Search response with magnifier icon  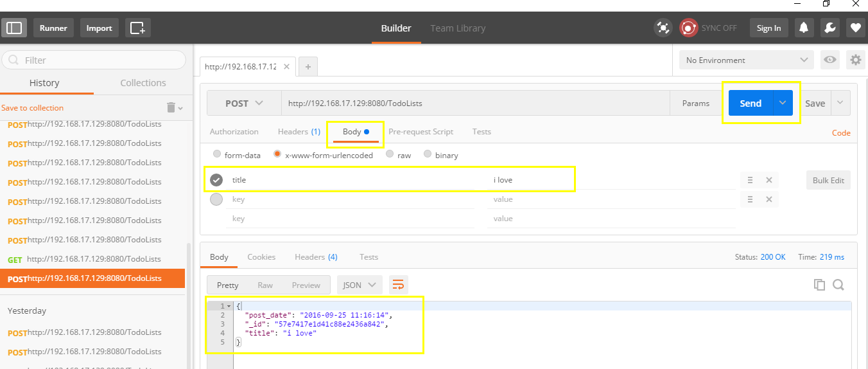pyautogui.click(x=838, y=285)
